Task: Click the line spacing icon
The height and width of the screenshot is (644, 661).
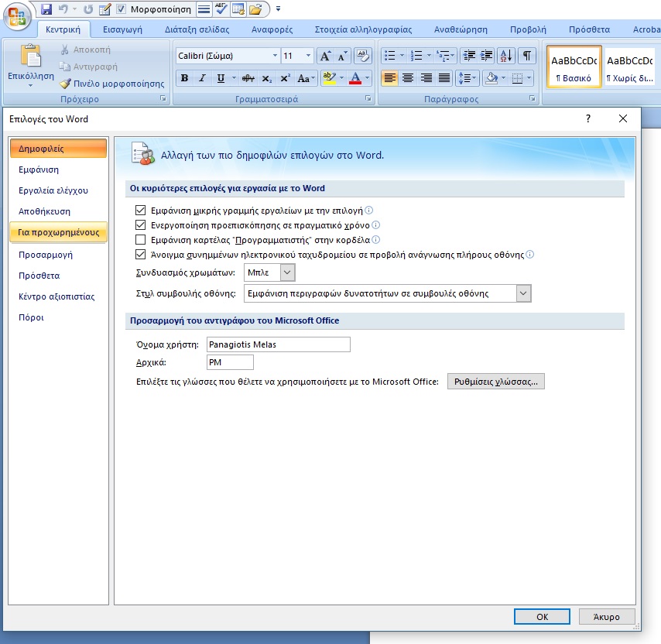Action: coord(467,78)
